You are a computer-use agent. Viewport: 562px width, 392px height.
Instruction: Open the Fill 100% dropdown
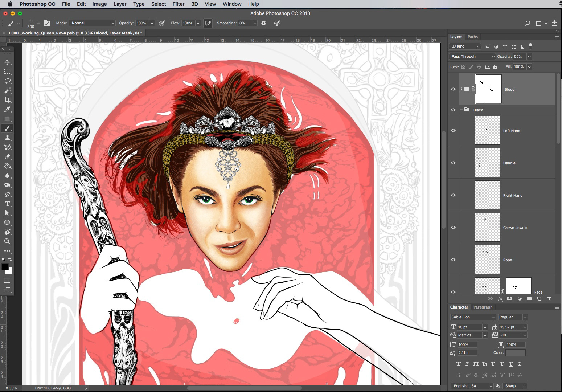(529, 66)
